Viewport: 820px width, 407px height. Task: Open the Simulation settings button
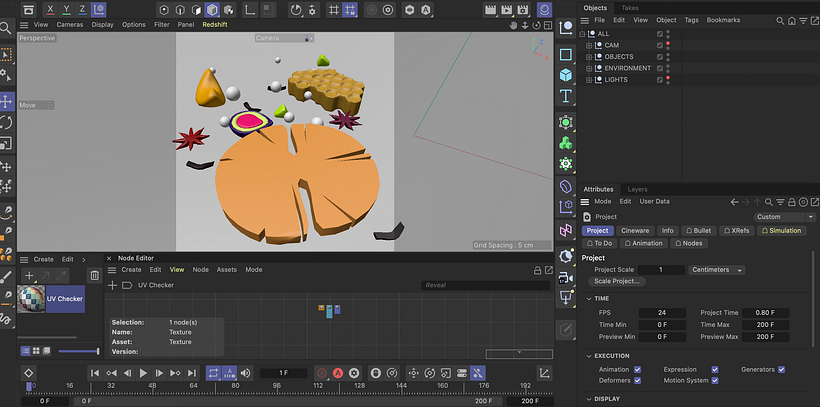point(781,231)
